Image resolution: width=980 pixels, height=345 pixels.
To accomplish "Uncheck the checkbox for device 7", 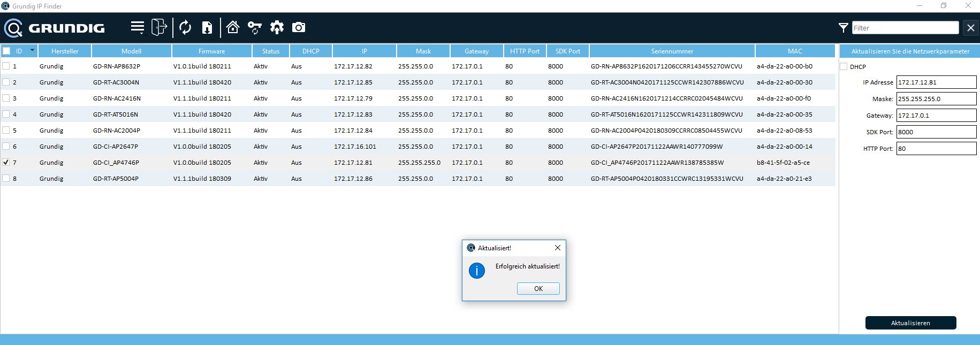I will tap(6, 162).
